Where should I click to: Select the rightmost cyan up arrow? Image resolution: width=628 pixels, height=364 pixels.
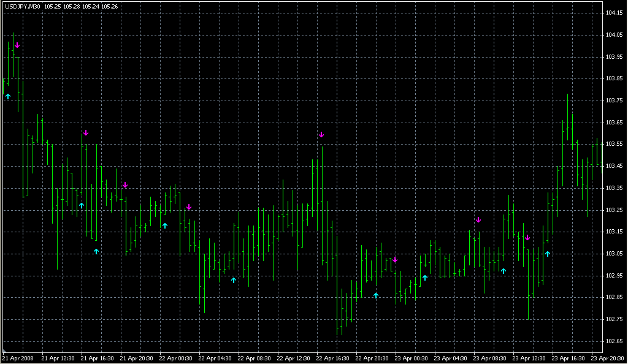point(548,253)
